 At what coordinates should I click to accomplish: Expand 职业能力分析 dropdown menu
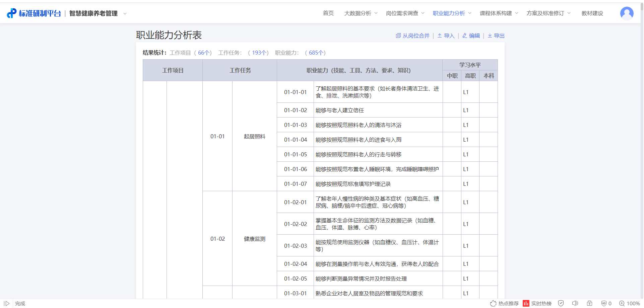tap(452, 13)
